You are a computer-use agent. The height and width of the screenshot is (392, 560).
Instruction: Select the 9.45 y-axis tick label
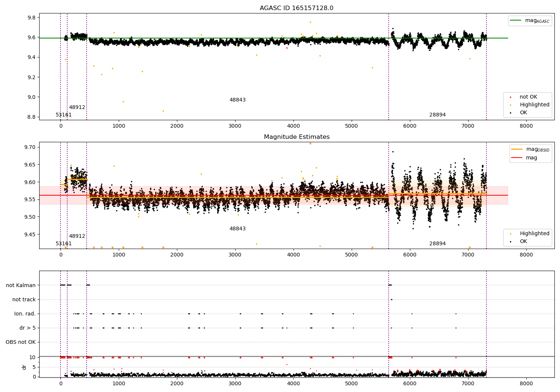point(30,234)
